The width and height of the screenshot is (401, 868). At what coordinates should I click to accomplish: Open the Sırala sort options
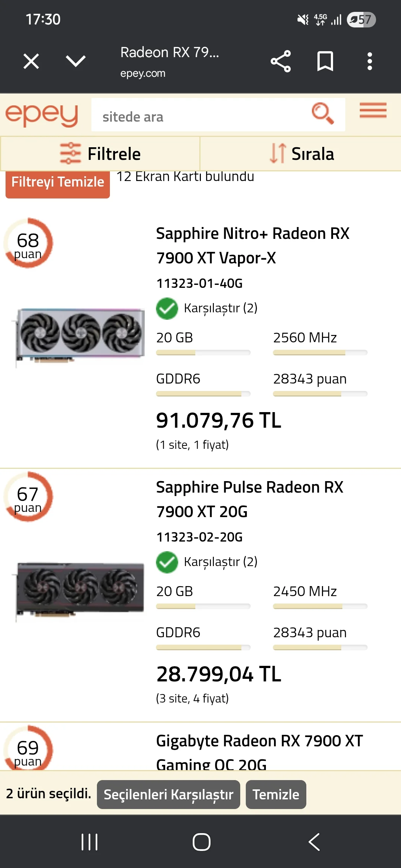click(x=301, y=154)
